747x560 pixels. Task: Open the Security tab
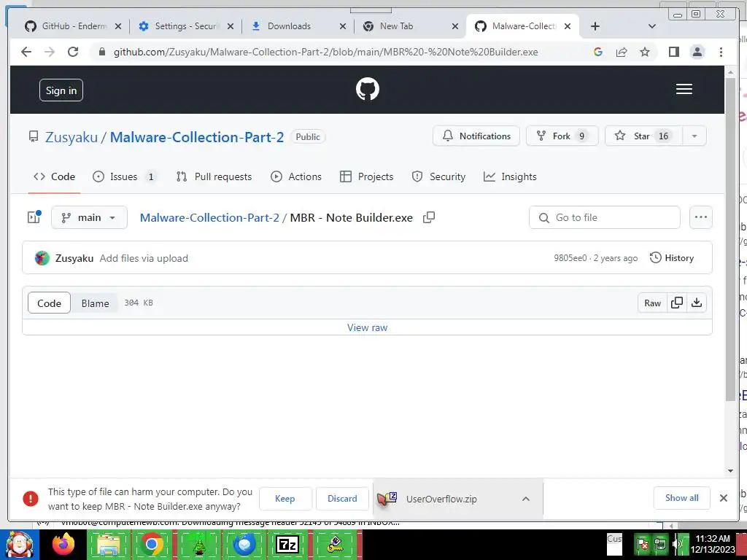[x=438, y=176]
